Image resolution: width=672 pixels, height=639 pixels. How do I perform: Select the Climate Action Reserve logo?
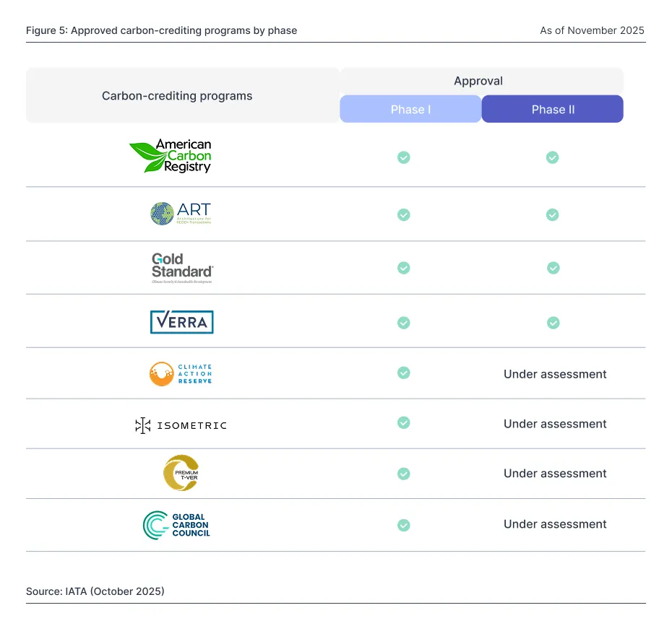(181, 373)
